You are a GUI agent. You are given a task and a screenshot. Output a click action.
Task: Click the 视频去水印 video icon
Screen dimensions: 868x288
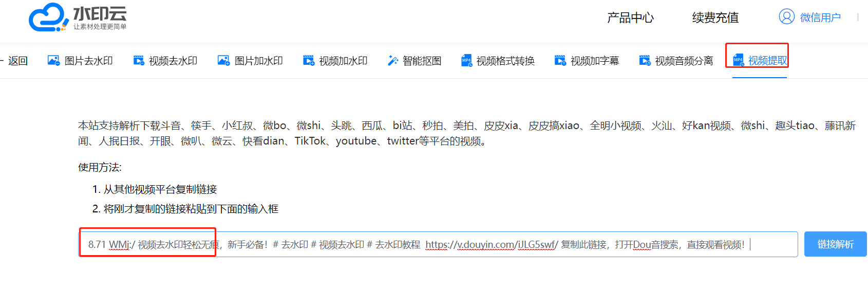(139, 61)
